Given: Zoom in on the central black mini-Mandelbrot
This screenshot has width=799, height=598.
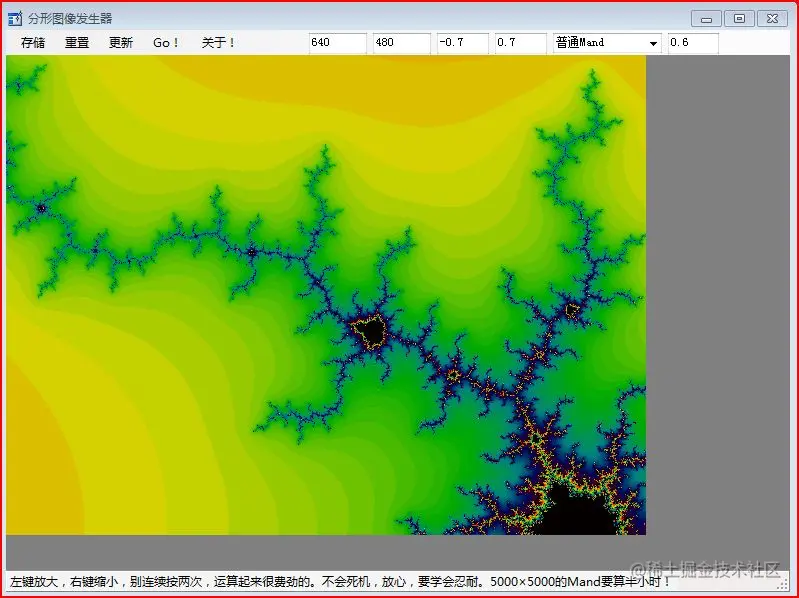Looking at the screenshot, I should pyautogui.click(x=374, y=332).
